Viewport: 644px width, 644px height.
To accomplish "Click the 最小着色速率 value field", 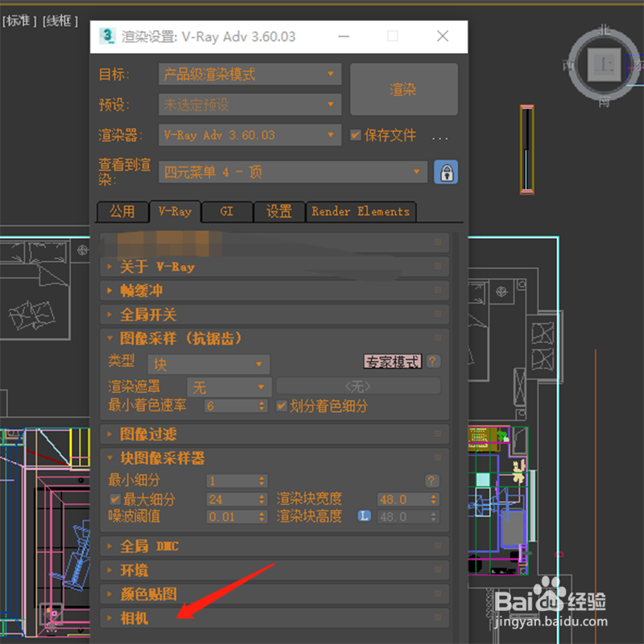I will [x=231, y=406].
